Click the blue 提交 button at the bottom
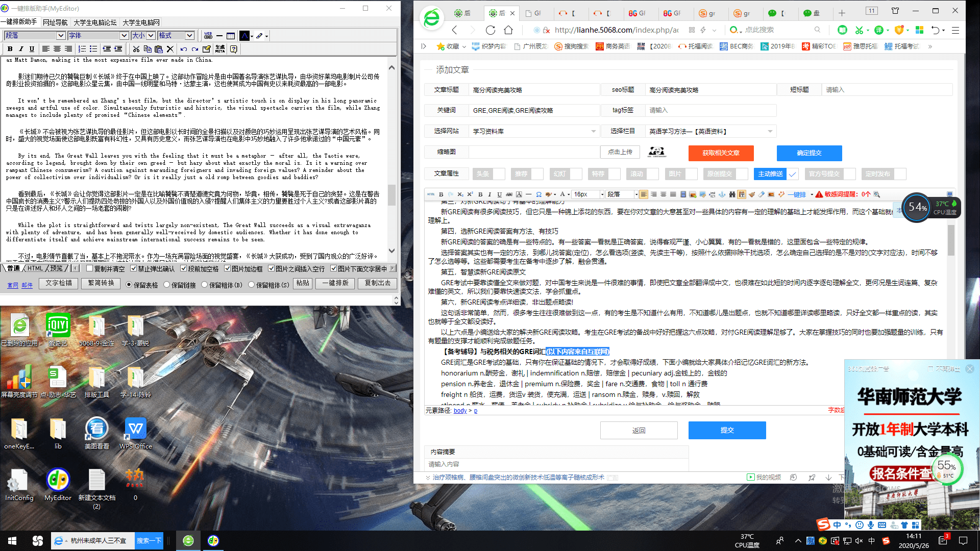 point(727,430)
